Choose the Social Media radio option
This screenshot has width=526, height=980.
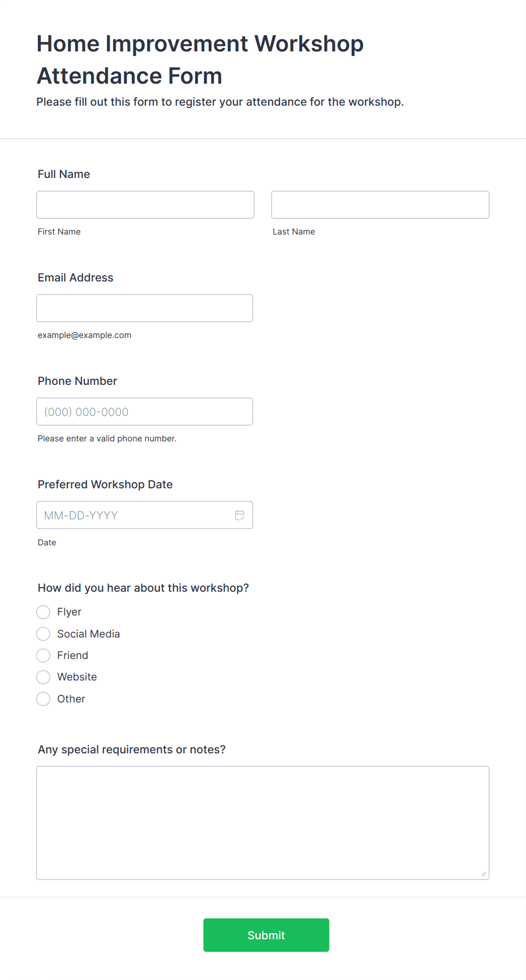(44, 634)
